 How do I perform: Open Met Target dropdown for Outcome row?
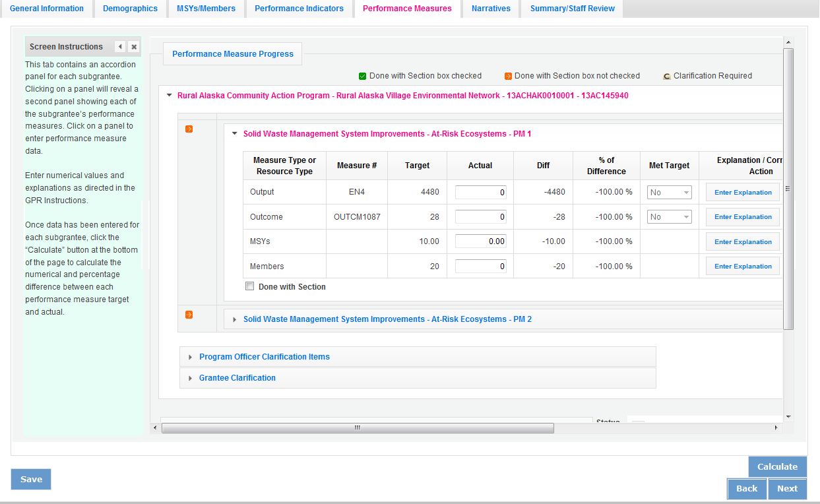pyautogui.click(x=669, y=217)
